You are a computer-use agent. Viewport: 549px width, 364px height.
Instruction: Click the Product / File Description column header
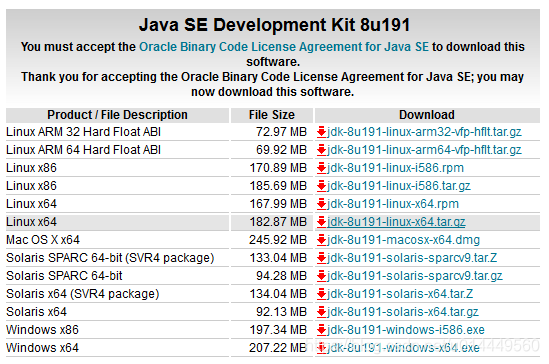(117, 115)
